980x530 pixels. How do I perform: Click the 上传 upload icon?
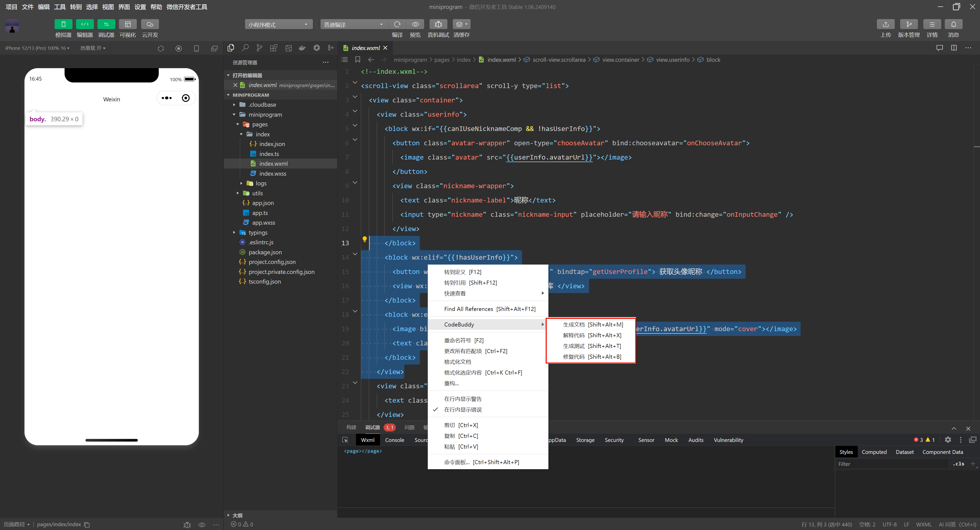886,24
